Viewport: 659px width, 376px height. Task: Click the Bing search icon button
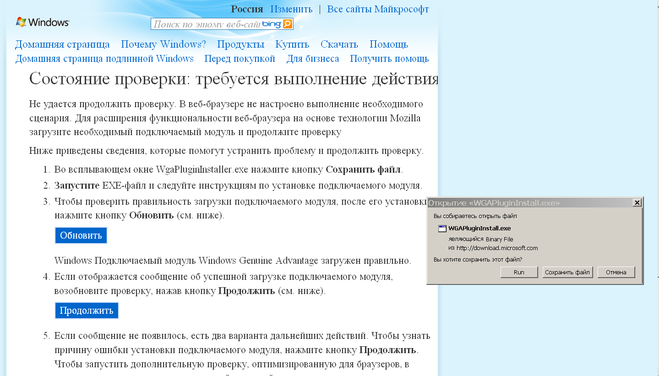pyautogui.click(x=287, y=24)
